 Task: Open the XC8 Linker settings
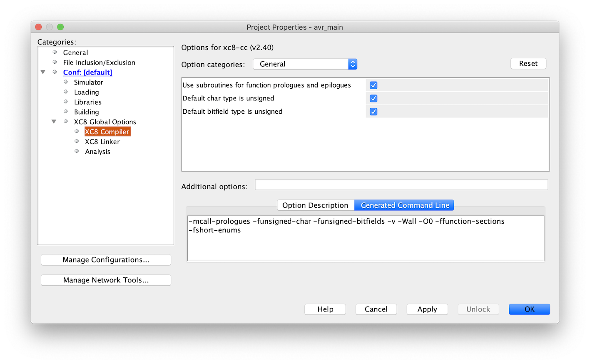[102, 142]
